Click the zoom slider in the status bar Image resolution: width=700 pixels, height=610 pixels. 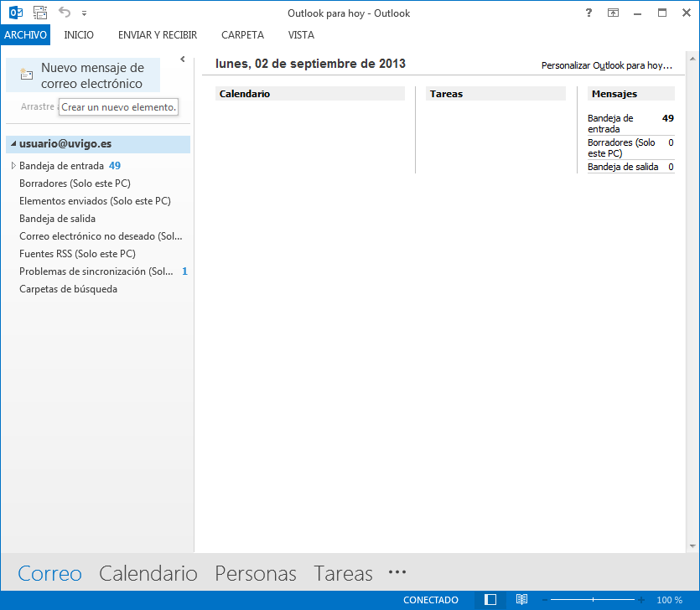click(x=594, y=600)
